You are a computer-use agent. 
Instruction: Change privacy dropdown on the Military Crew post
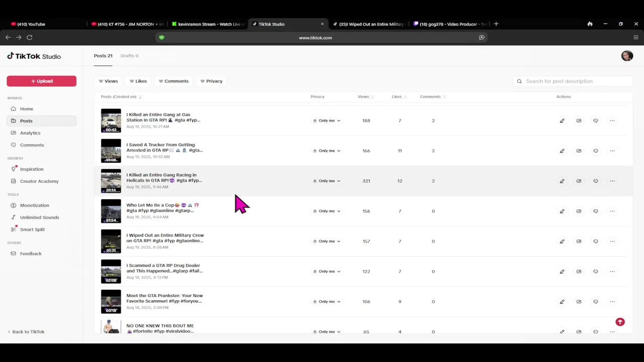[x=327, y=241]
